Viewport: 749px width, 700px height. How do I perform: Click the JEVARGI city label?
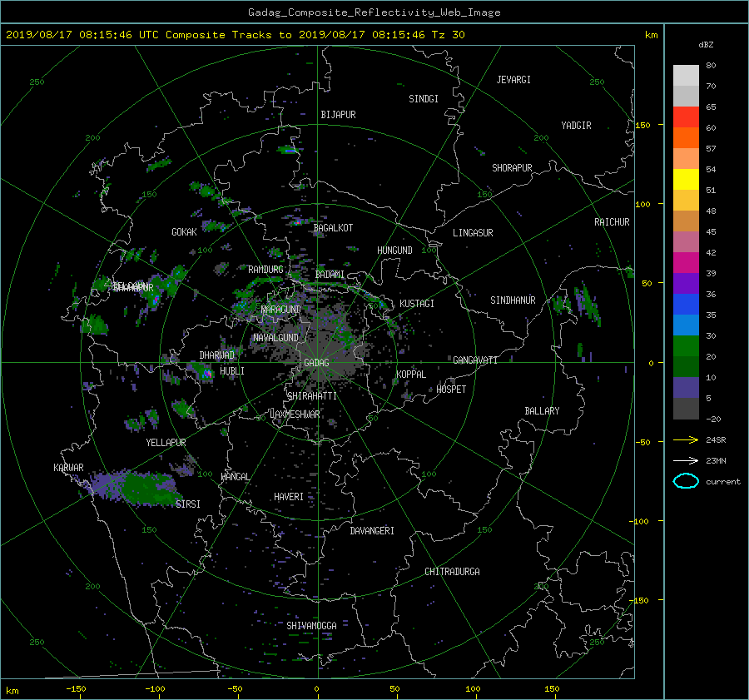(x=513, y=80)
